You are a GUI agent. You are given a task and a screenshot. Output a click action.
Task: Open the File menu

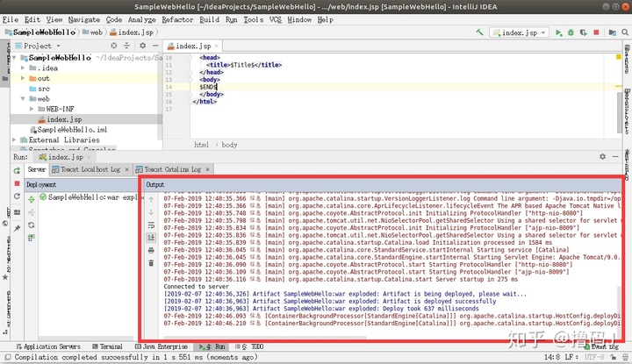point(11,19)
